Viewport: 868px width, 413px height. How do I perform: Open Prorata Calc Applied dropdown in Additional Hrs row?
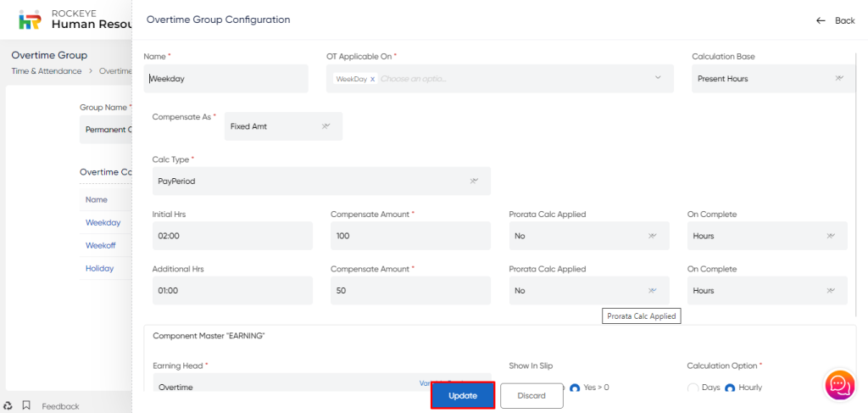click(652, 291)
